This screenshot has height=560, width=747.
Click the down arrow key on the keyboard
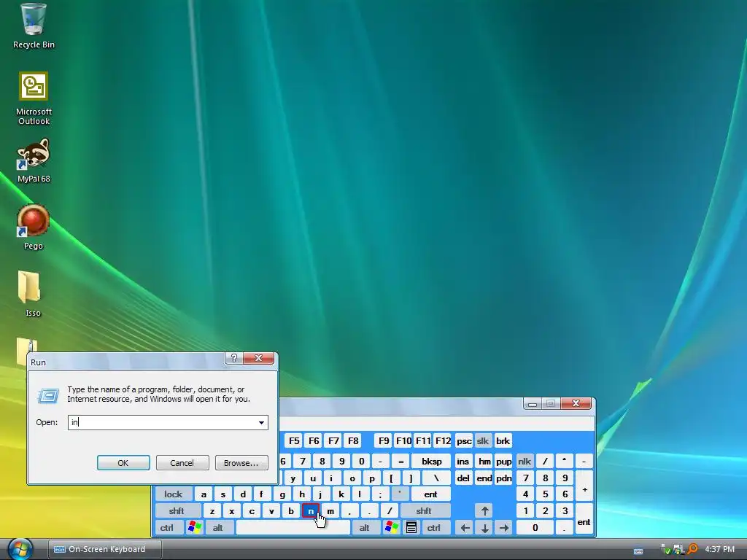click(484, 528)
